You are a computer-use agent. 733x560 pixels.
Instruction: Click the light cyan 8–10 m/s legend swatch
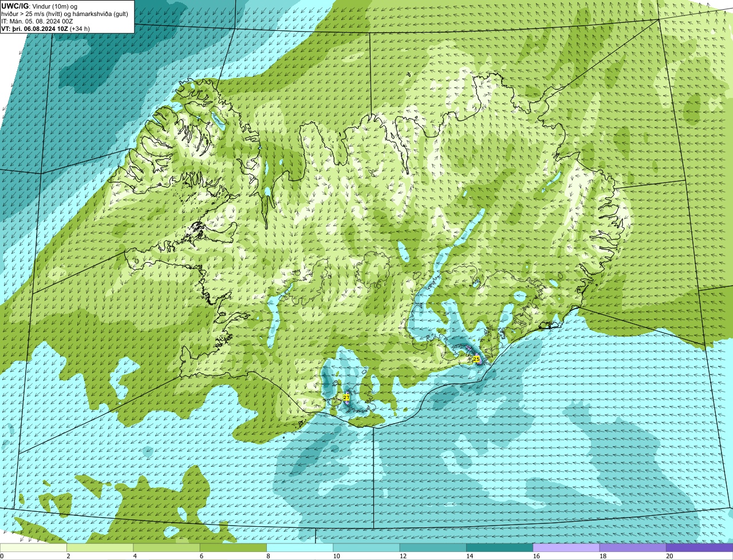pos(299,547)
